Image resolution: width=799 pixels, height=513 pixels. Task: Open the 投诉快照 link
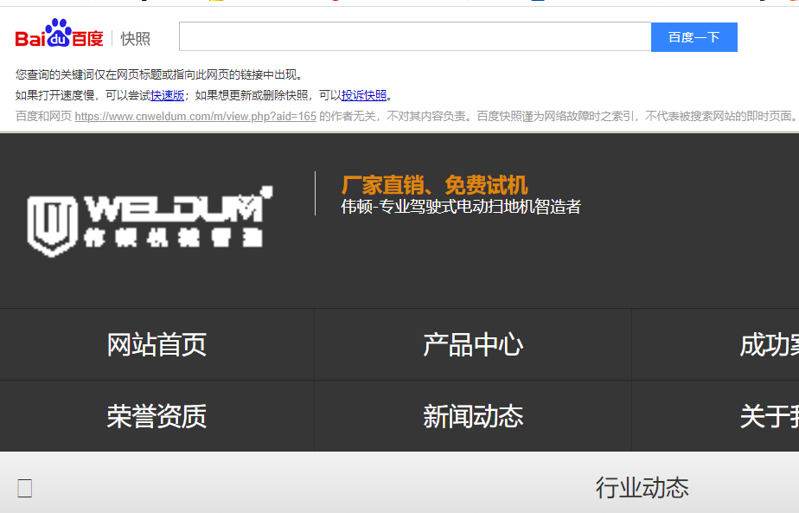tap(364, 95)
